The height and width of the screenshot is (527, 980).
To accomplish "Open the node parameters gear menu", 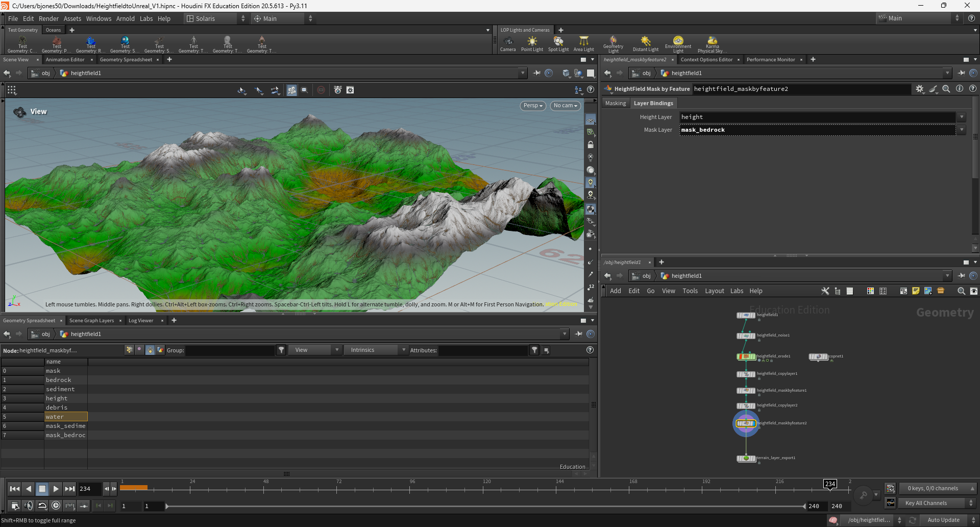I will (920, 89).
